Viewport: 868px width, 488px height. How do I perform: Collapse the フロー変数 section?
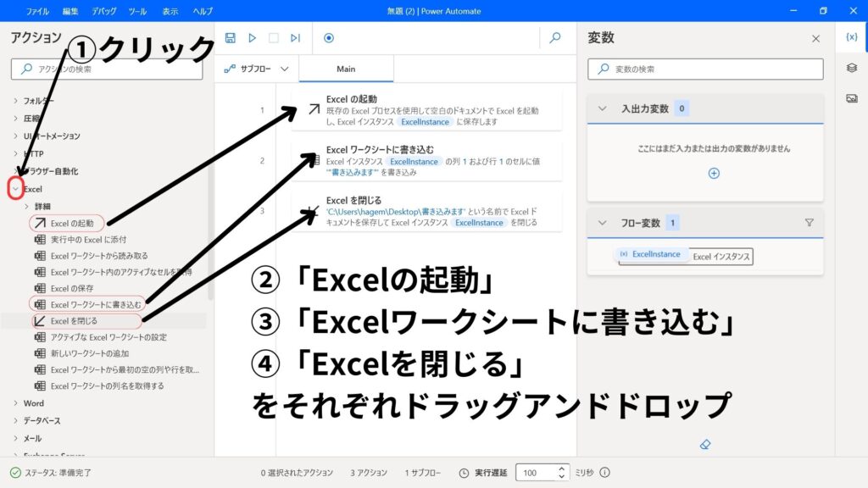tap(603, 223)
